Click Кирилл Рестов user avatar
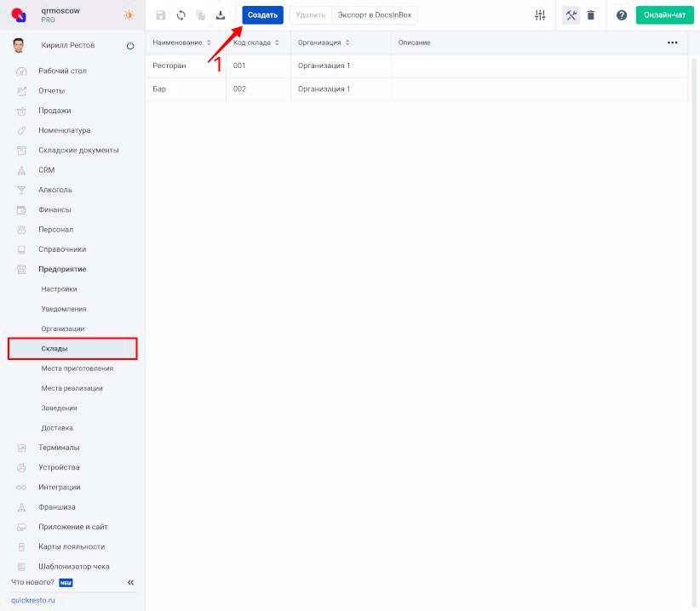700x611 pixels. click(18, 45)
